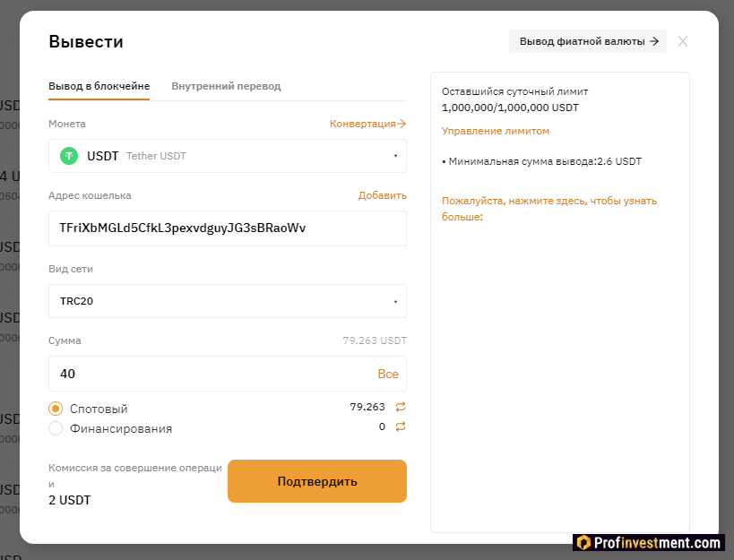
Task: Switch to the Внутренний перевод tab
Action: (x=226, y=86)
